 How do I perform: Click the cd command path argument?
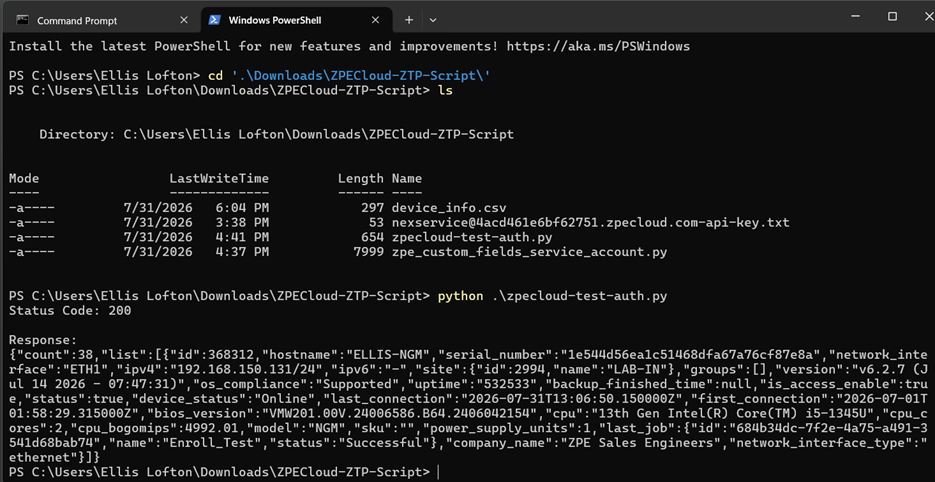click(361, 76)
